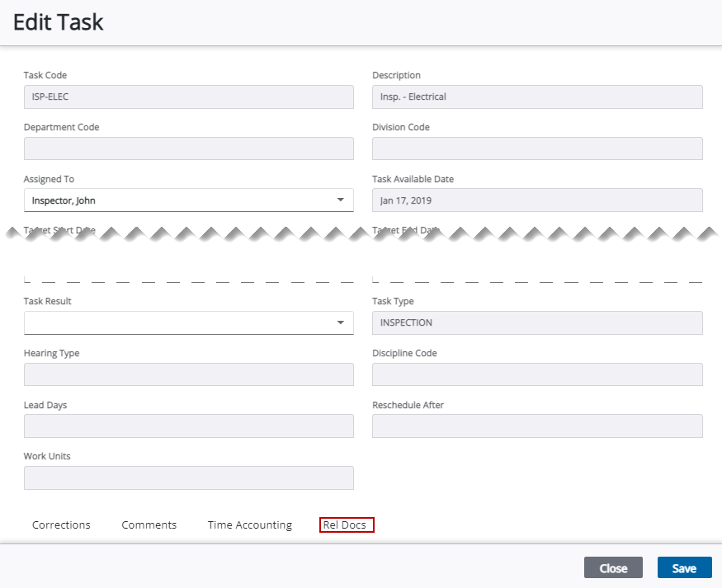Go to the Time Accounting tab
722x588 pixels.
click(x=249, y=525)
